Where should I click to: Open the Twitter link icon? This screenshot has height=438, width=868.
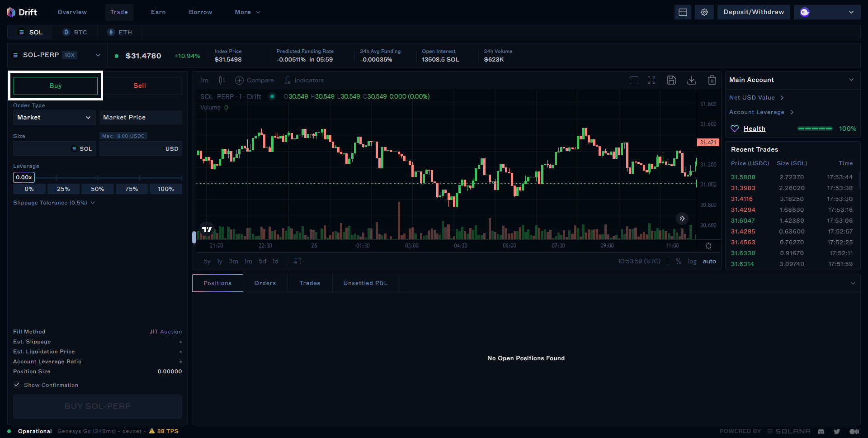837,431
